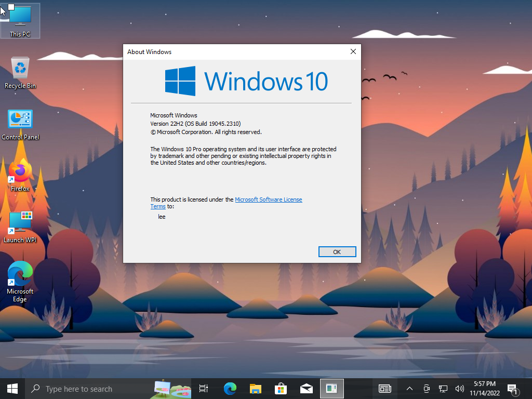Show hidden system tray icons
532x399 pixels.
pyautogui.click(x=409, y=389)
